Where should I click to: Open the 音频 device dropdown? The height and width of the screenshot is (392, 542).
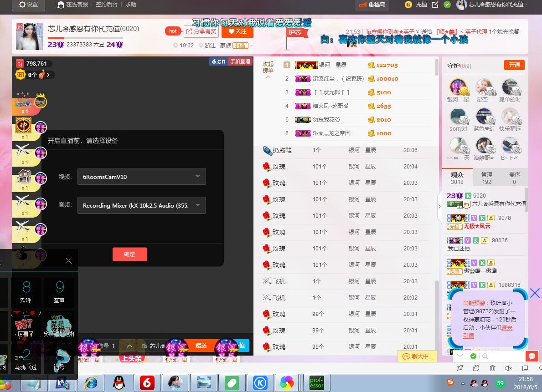pyautogui.click(x=142, y=205)
